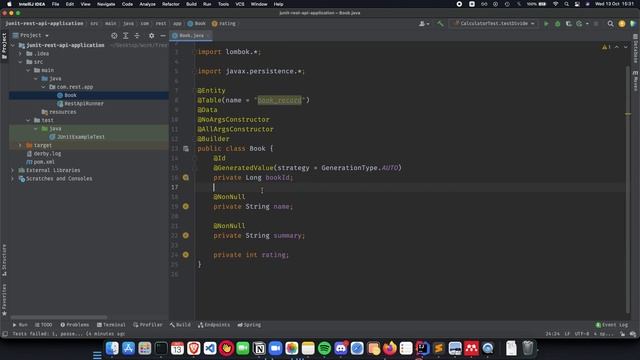Open the user account icon in toolbar

424,24
